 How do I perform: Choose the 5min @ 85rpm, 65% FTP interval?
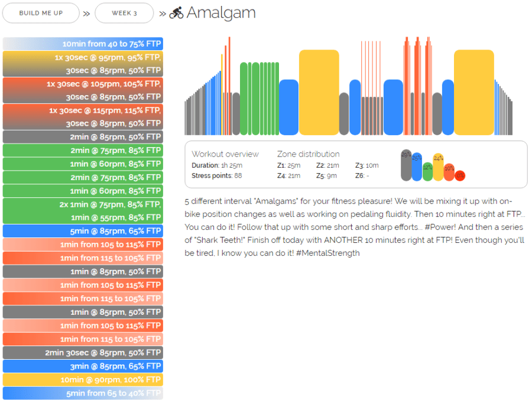83,231
